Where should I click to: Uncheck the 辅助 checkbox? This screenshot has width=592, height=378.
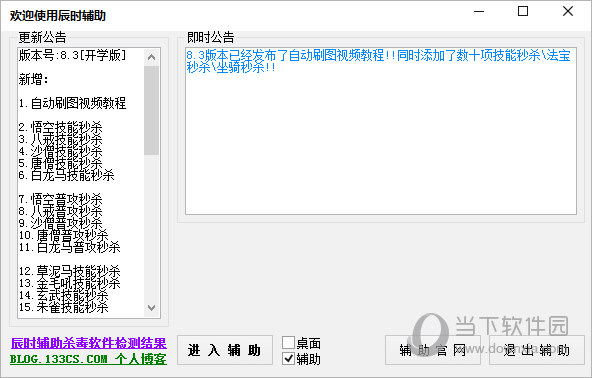(288, 358)
